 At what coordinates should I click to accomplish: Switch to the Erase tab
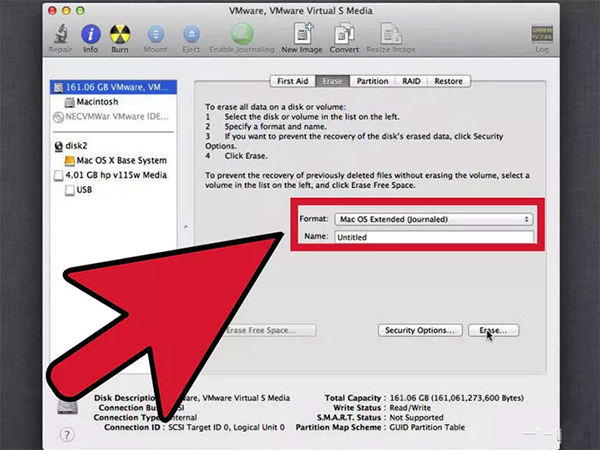(333, 81)
